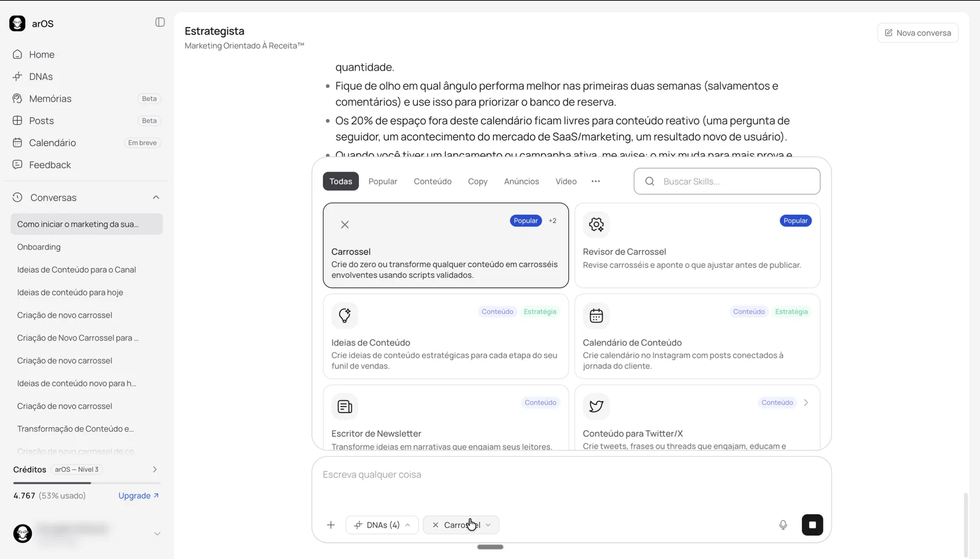
Task: Open the Carrossel skill dropdown arrow
Action: coord(488,525)
